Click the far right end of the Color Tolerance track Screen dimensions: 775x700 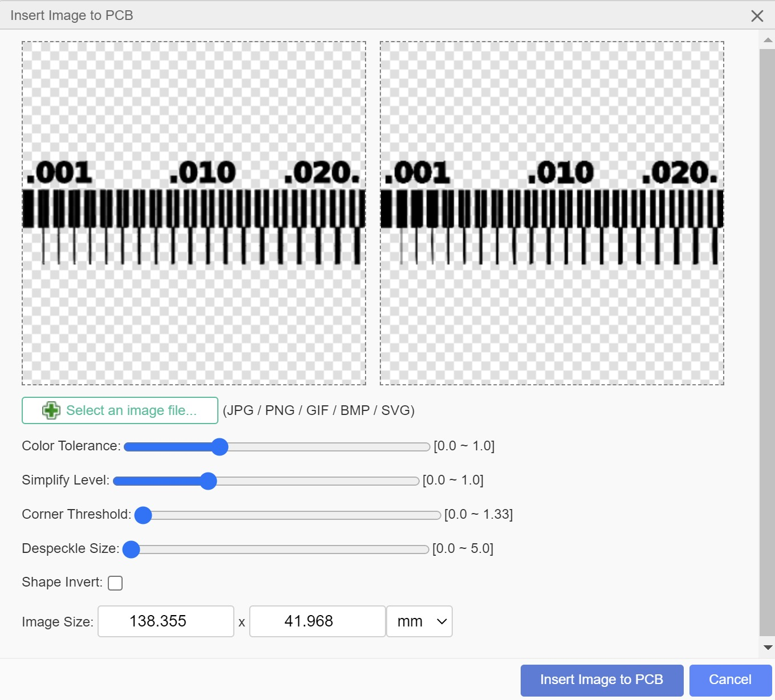point(427,447)
